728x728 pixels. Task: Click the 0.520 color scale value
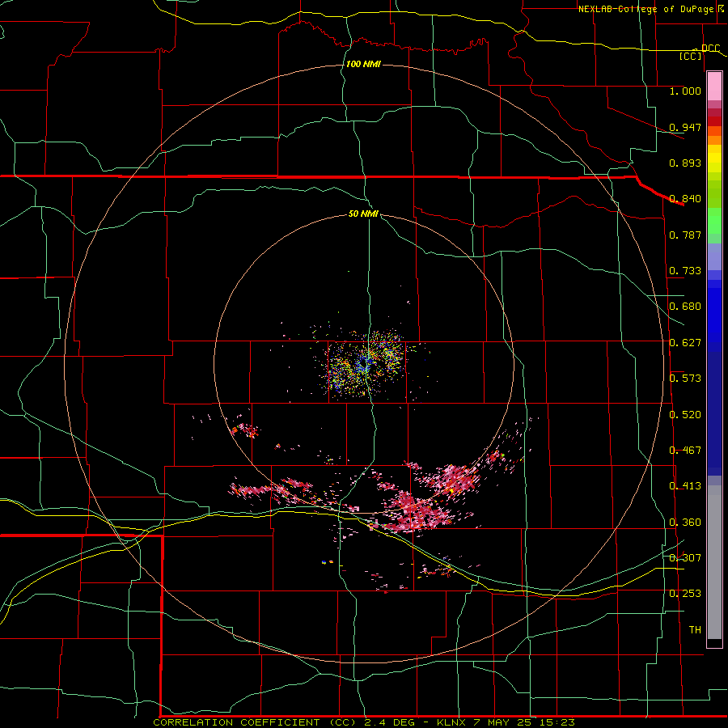point(685,415)
